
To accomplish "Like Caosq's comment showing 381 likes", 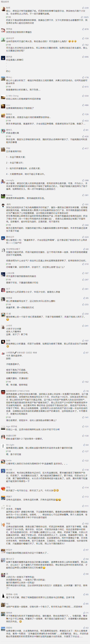I will pyautogui.click(x=85, y=195).
